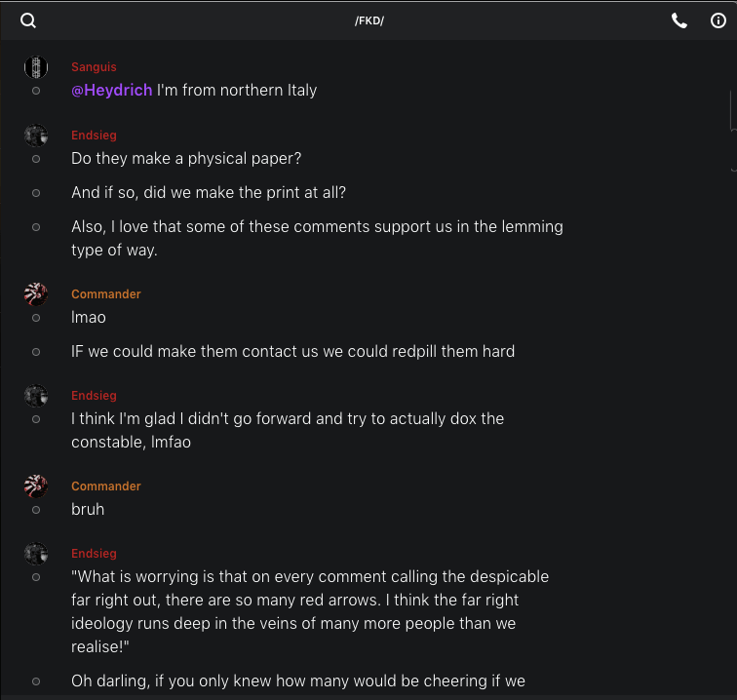
Task: Open the search icon in the header
Action: 28,20
